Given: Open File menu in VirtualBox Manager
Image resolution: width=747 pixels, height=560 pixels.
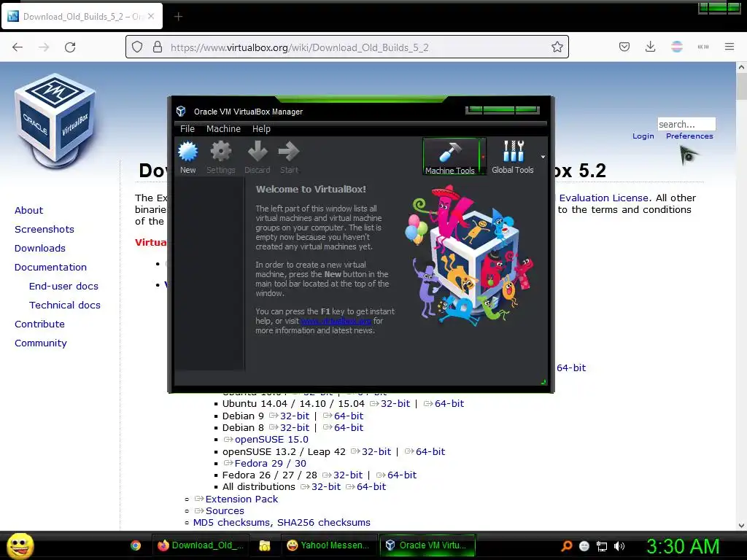Looking at the screenshot, I should click(x=187, y=128).
